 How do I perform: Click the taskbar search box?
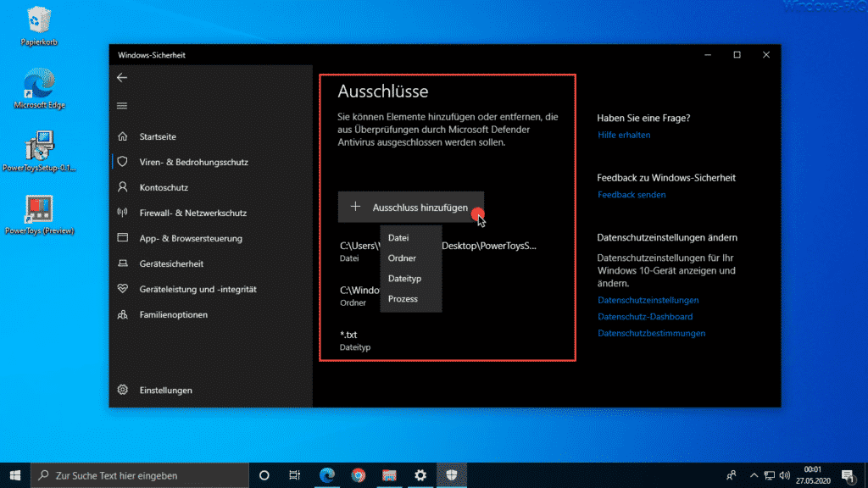[x=140, y=475]
